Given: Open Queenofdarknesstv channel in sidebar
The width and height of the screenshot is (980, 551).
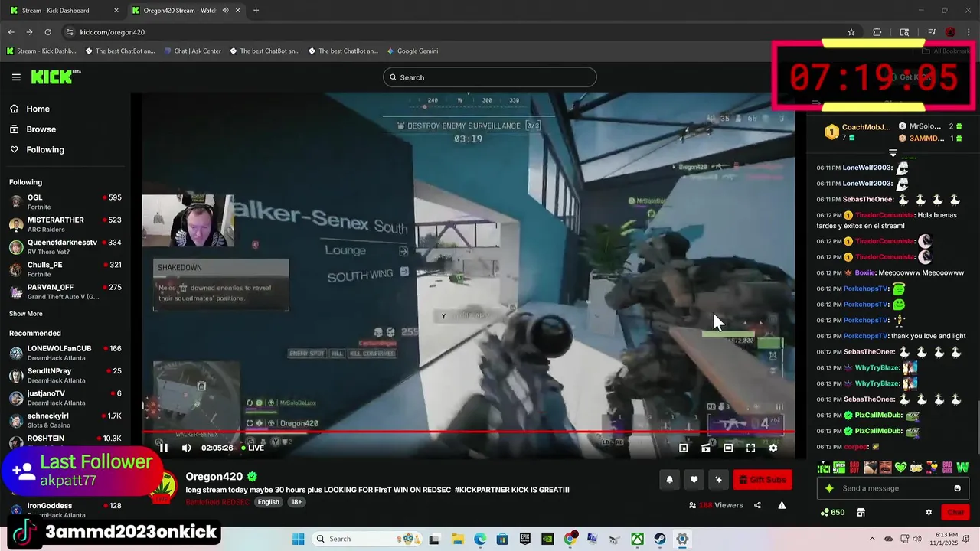Looking at the screenshot, I should coord(65,246).
